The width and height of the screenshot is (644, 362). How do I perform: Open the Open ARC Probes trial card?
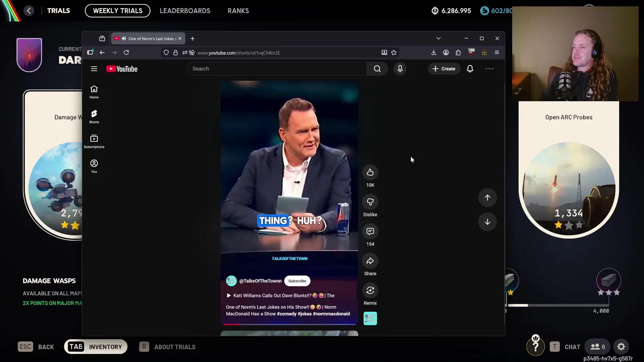tap(569, 170)
